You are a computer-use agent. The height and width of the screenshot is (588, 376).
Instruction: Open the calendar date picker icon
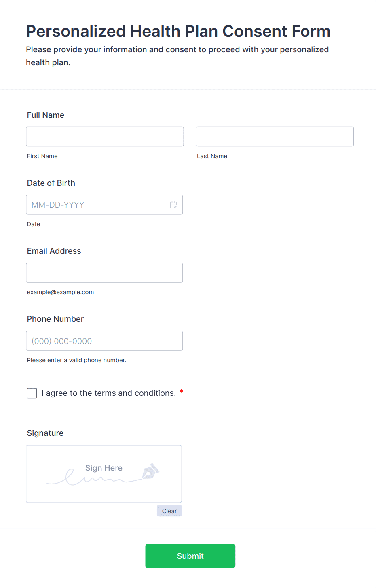point(173,205)
